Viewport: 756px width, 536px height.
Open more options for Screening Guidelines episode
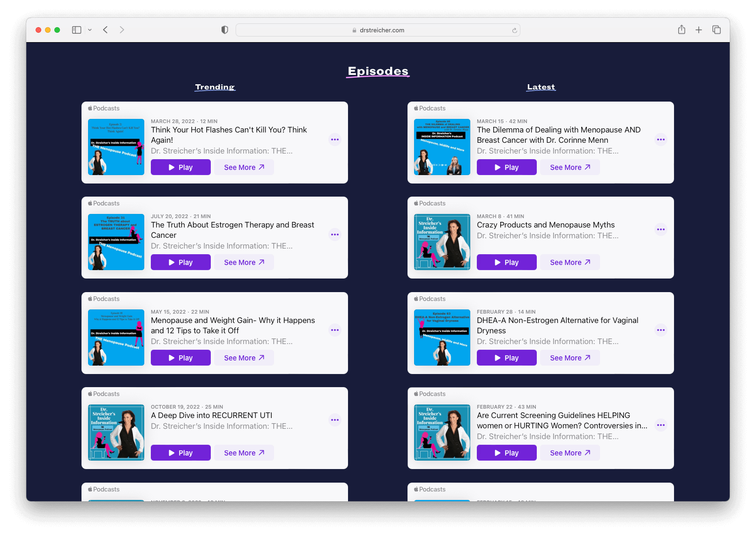click(661, 425)
